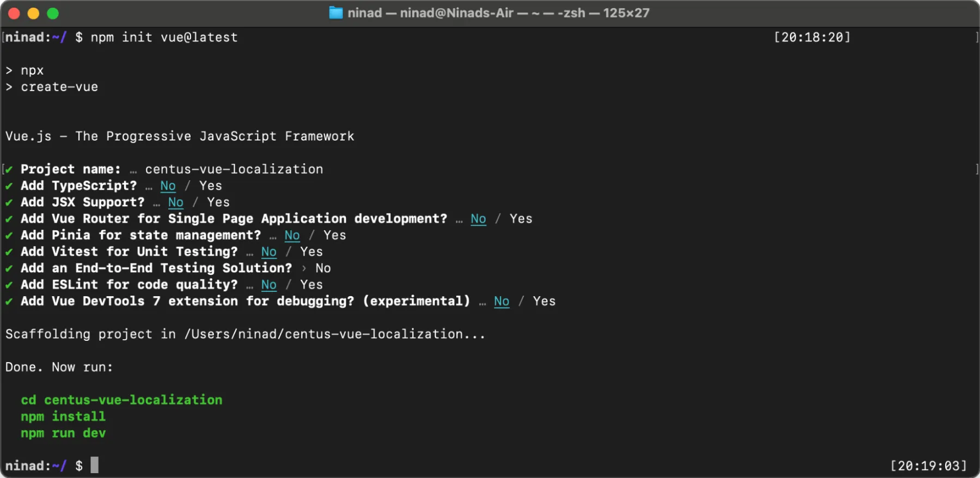
Task: Click green checkmark beside Project name
Action: [9, 170]
